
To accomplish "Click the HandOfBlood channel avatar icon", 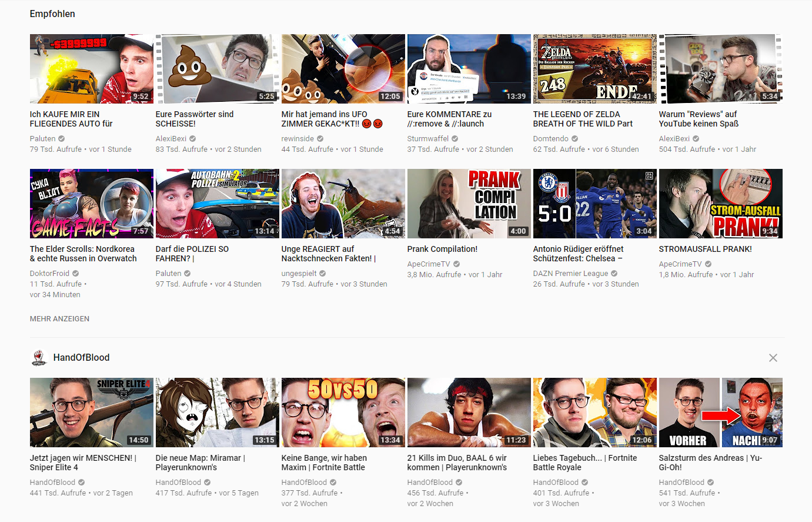I will [x=39, y=358].
